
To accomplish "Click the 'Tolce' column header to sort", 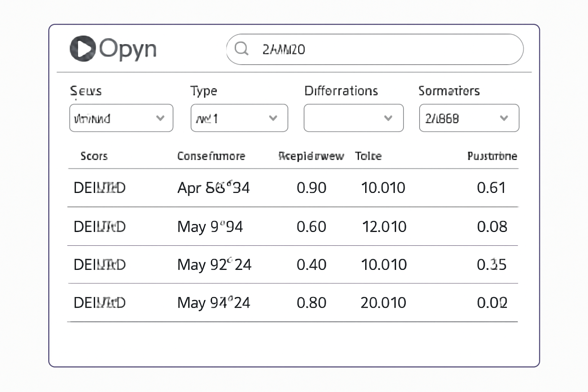I will point(369,156).
